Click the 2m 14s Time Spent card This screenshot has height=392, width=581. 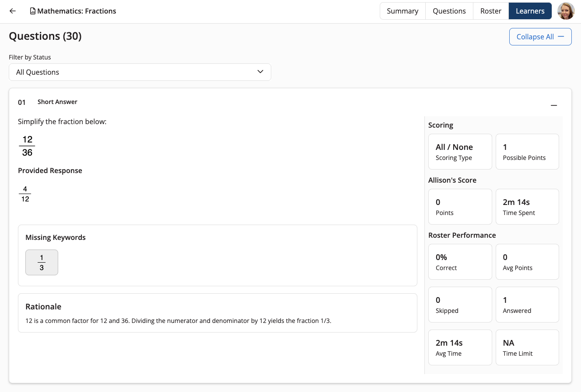tap(527, 207)
